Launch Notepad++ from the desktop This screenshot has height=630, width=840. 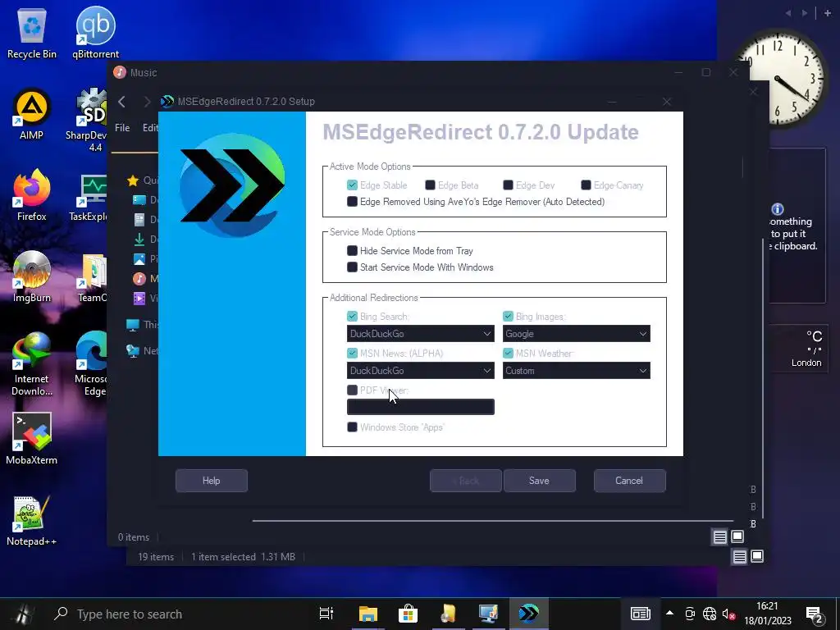tap(32, 521)
